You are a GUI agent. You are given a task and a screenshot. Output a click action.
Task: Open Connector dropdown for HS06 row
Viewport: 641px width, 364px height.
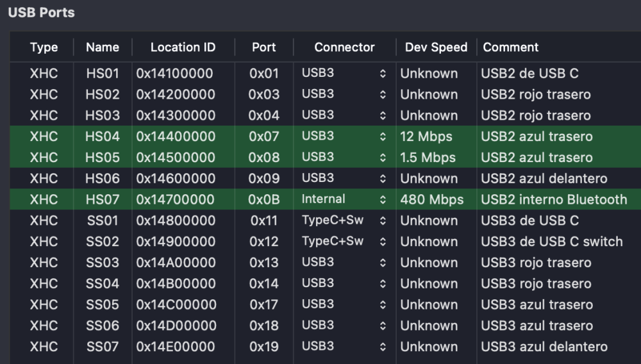pyautogui.click(x=344, y=179)
